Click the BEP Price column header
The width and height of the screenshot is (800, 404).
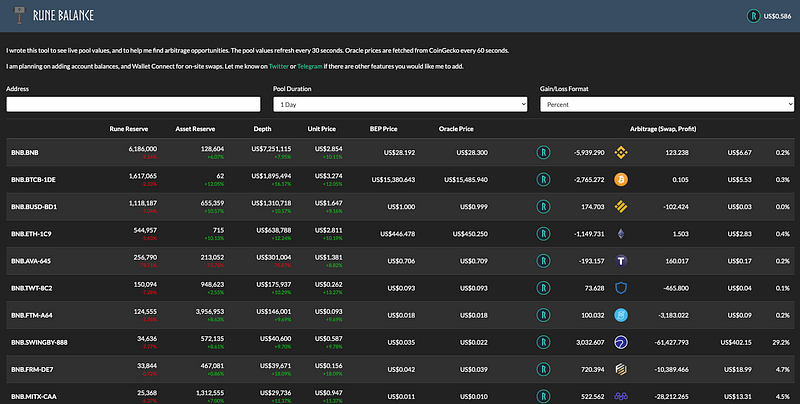[384, 129]
